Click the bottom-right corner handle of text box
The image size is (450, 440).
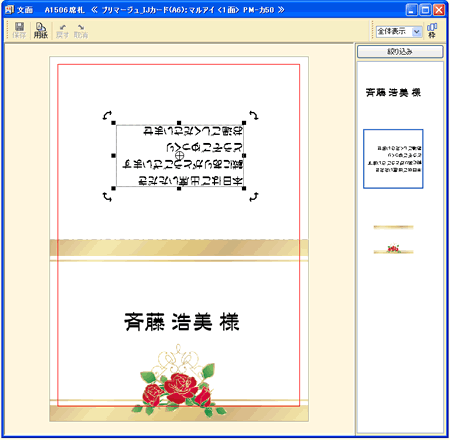(244, 188)
